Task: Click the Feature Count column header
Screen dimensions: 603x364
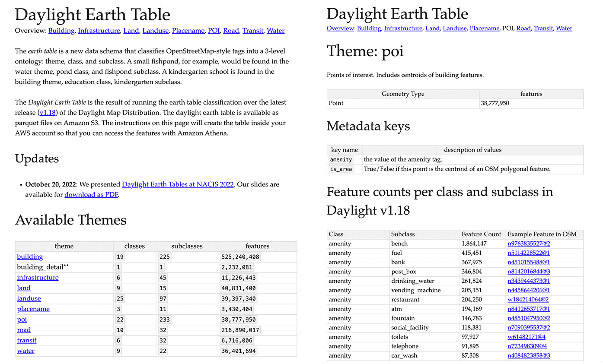Action: 481,234
